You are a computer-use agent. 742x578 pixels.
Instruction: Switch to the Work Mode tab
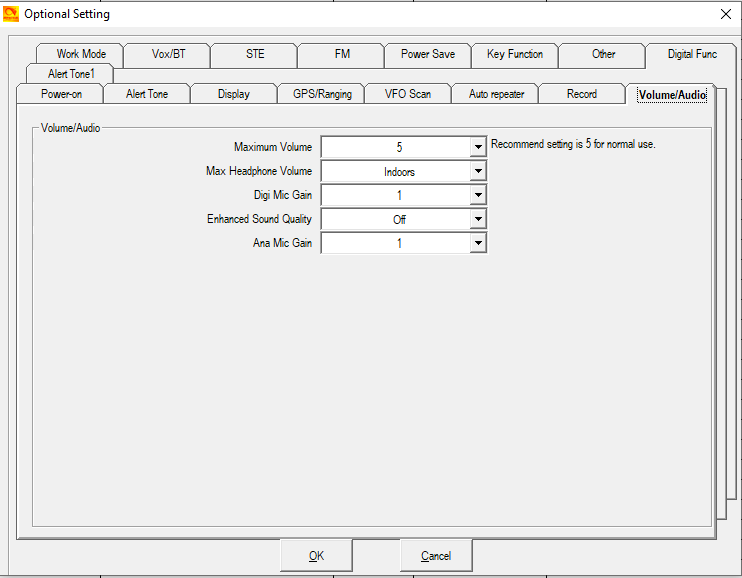point(81,54)
